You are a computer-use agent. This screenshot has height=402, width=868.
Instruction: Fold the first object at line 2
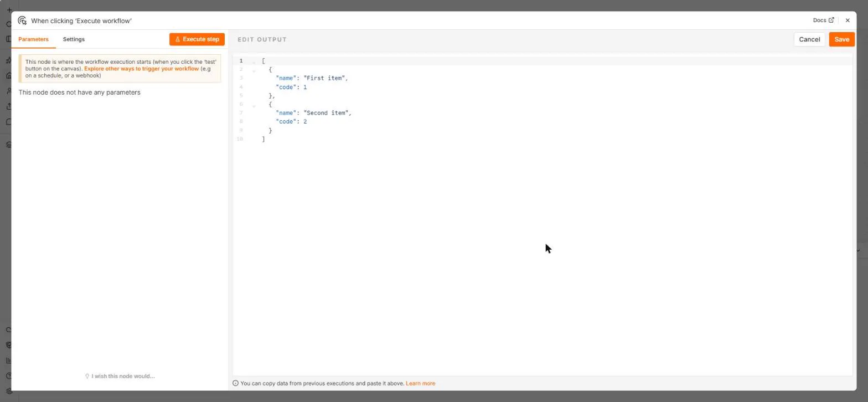click(x=254, y=70)
